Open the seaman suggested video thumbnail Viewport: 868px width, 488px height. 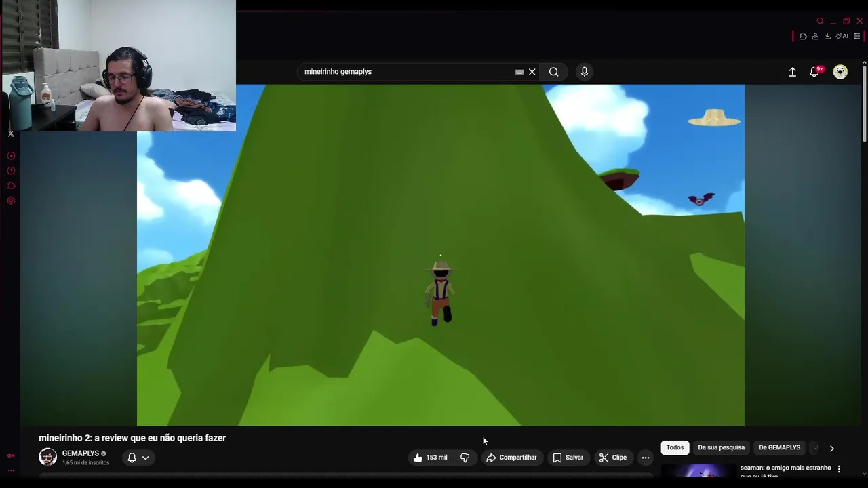coord(698,470)
